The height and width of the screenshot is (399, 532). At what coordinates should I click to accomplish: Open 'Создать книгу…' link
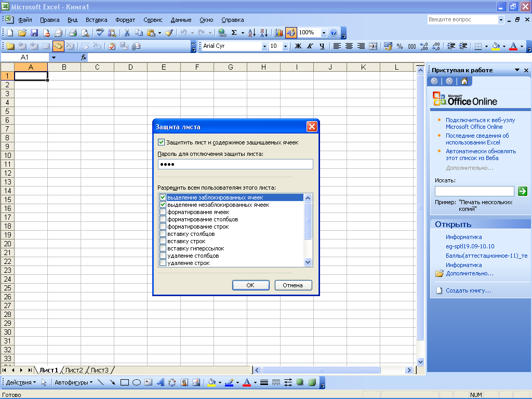pyautogui.click(x=468, y=290)
